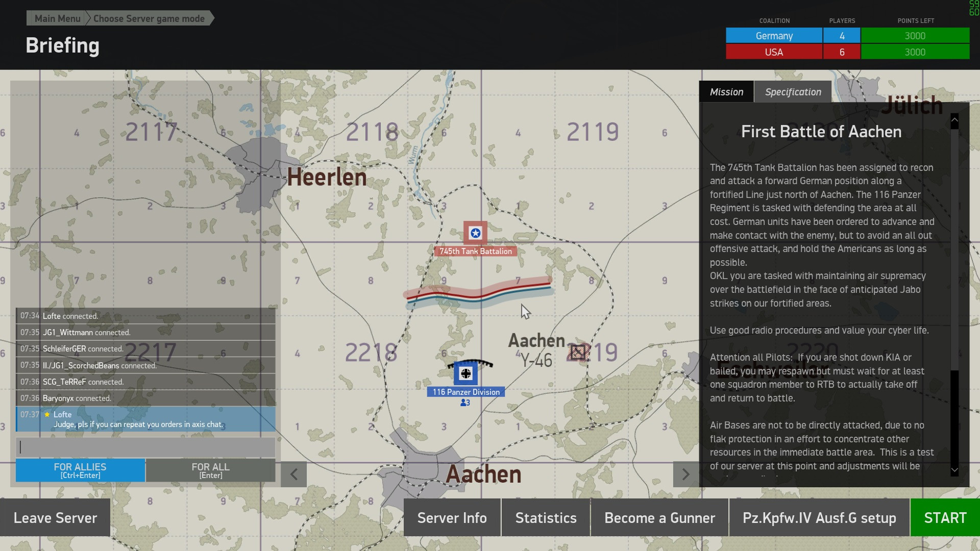Screen dimensions: 980x551
Task: Open Choose Server game mode breadcrumb
Action: 149,18
